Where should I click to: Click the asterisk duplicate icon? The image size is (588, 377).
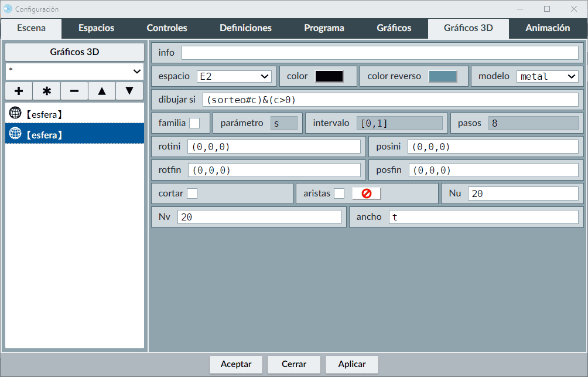[x=47, y=91]
